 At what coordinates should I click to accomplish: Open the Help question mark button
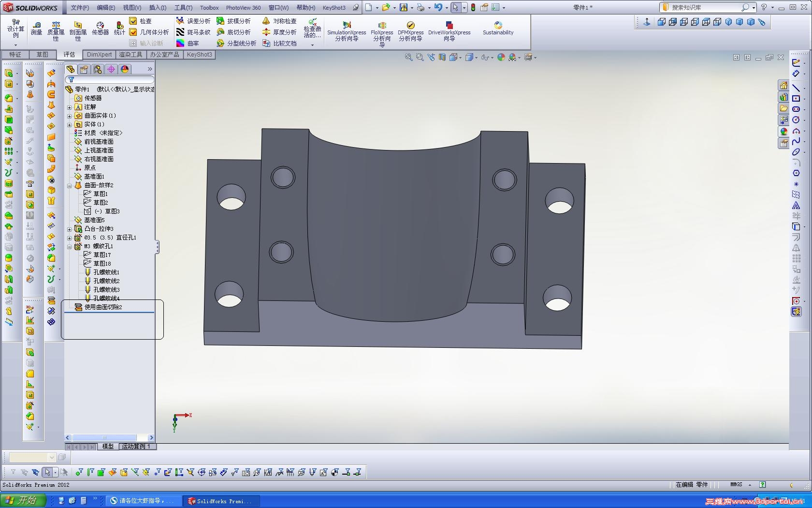[764, 7]
